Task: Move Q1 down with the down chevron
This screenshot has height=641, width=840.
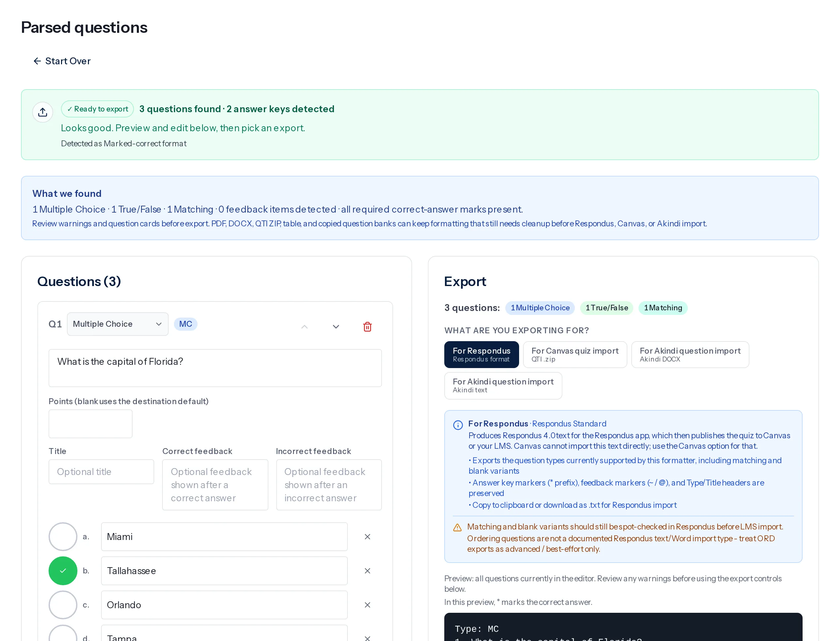Action: point(336,327)
